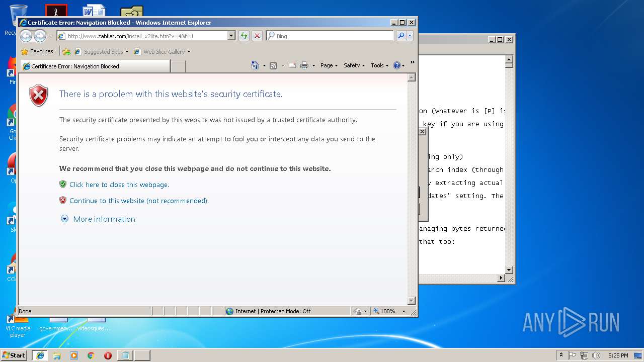Open the VLC media player desktop shortcut
644x362 pixels.
[x=18, y=326]
